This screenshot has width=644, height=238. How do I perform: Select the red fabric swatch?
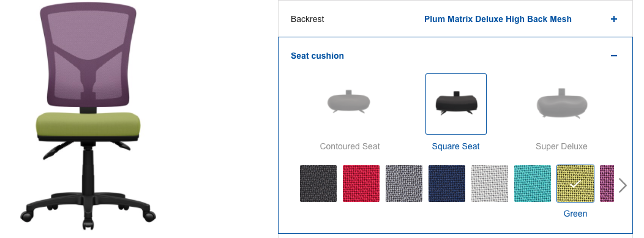coord(361,184)
